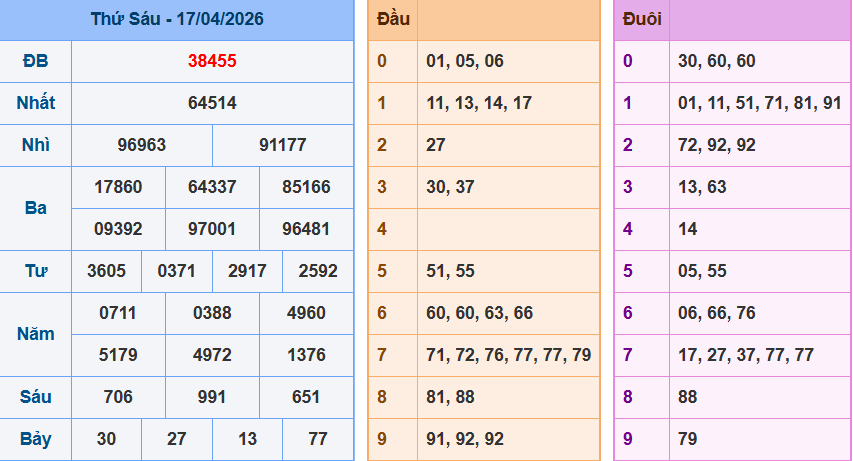Select second prize number 91177
The height and width of the screenshot is (461, 853).
282,145
